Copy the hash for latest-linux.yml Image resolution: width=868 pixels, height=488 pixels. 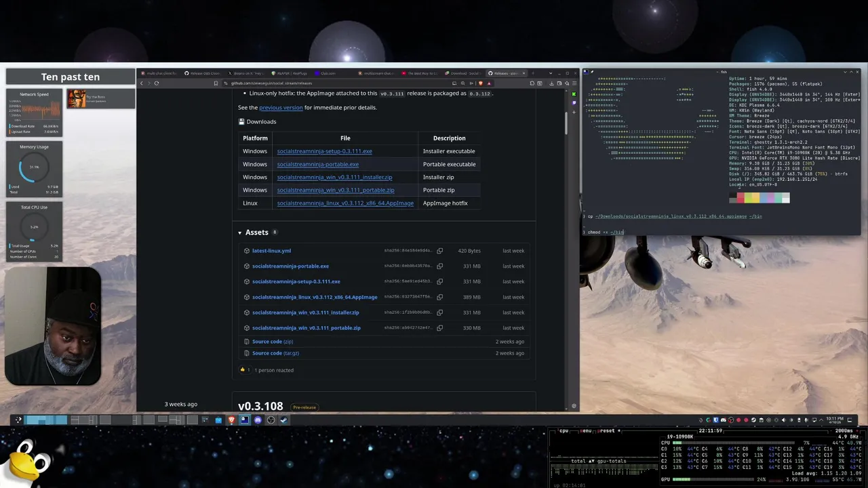click(x=439, y=251)
